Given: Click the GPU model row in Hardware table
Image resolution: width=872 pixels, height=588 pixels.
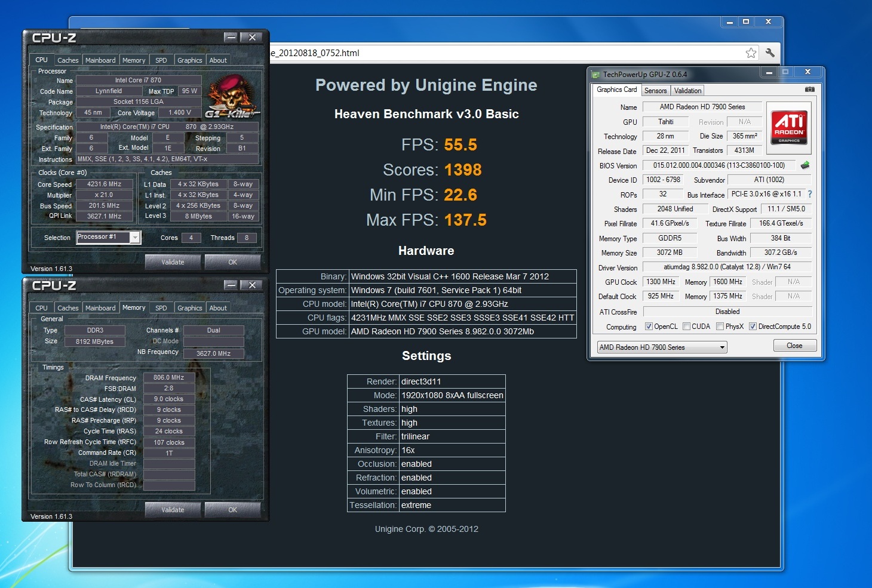Looking at the screenshot, I should (426, 331).
